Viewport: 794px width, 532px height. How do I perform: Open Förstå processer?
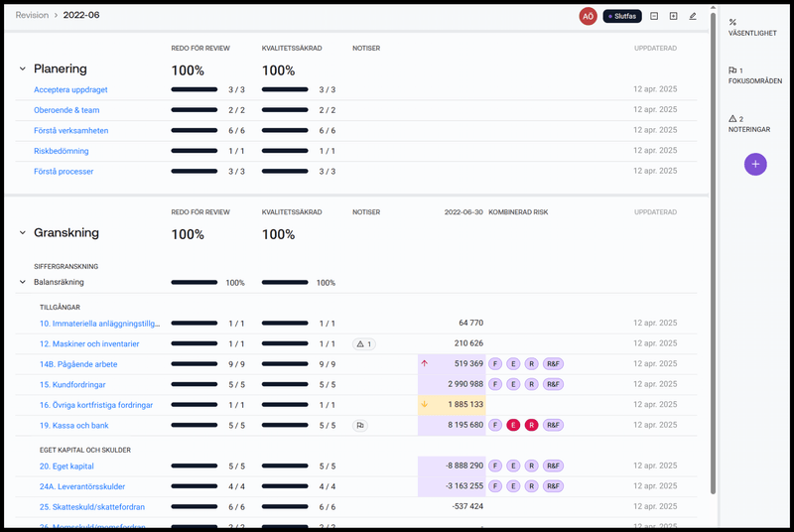click(64, 172)
